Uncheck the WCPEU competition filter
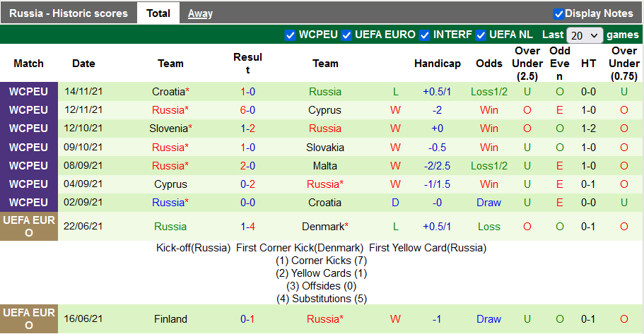This screenshot has width=644, height=334. [291, 35]
